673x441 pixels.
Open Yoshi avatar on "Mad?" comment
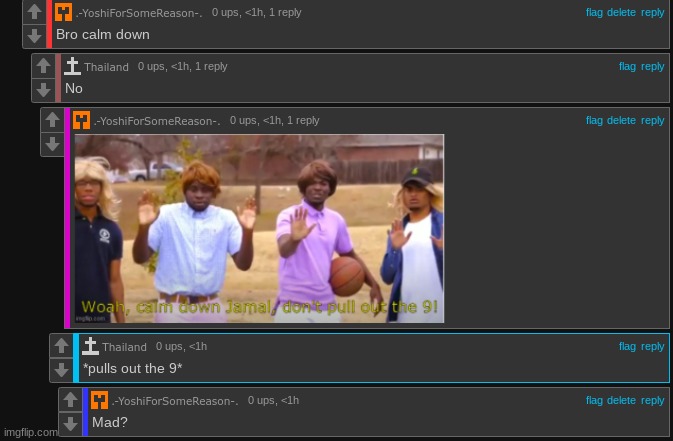coord(100,400)
